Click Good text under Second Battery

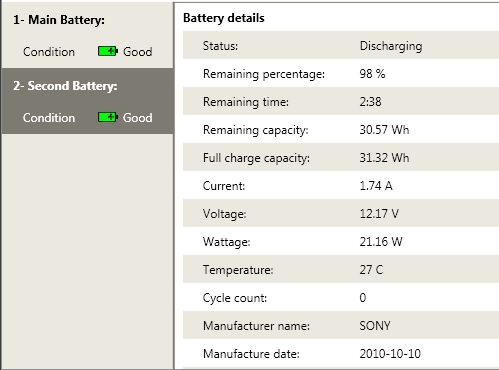coord(138,118)
